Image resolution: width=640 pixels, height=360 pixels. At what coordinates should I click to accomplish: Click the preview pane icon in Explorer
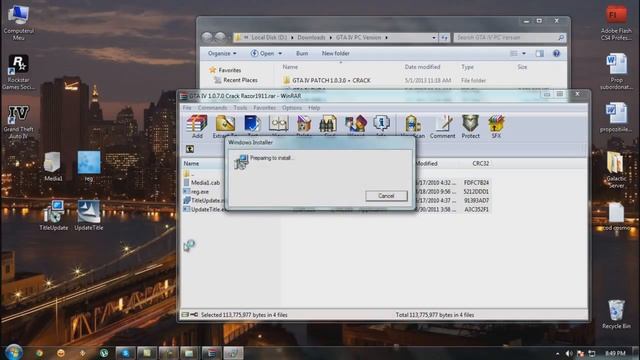tap(540, 53)
